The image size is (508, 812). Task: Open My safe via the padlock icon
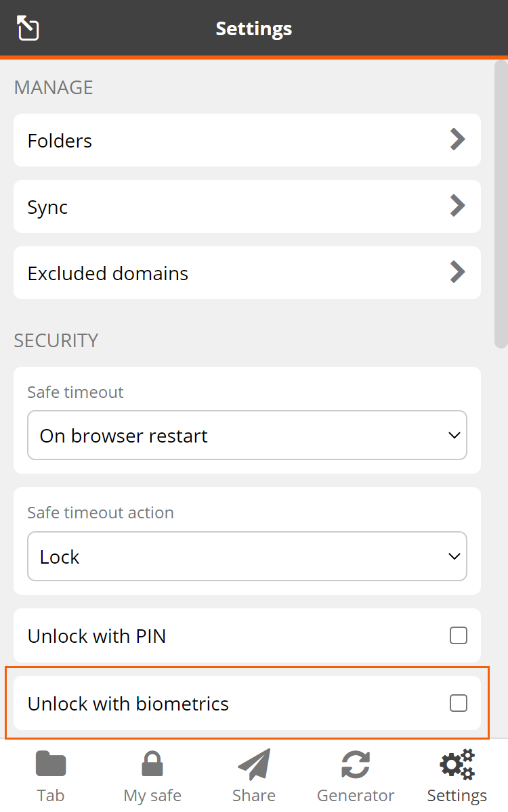tap(152, 765)
